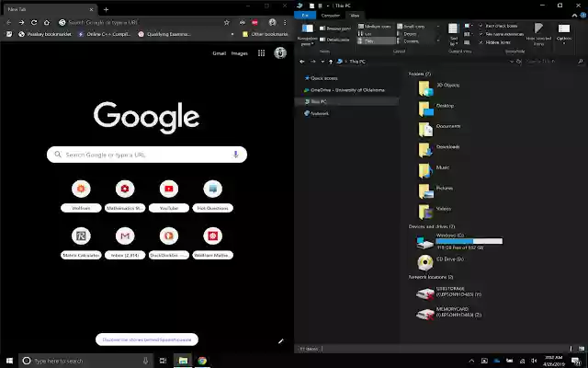Open the Downloads folder

439,149
